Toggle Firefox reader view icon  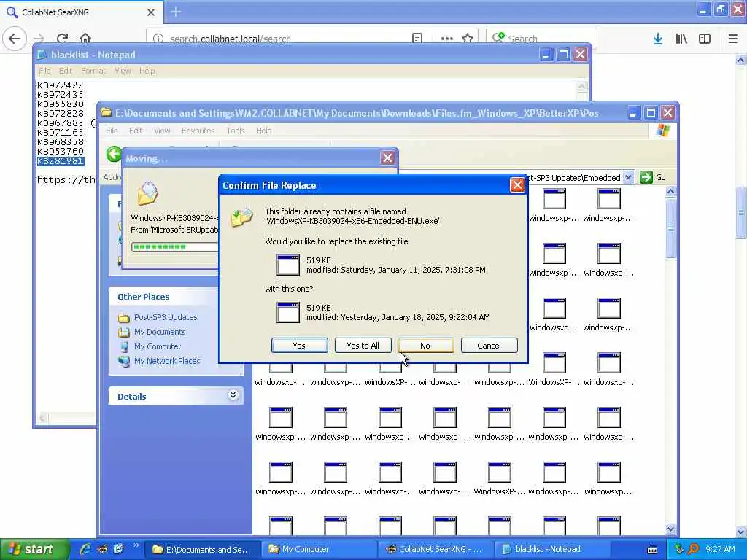pyautogui.click(x=417, y=39)
